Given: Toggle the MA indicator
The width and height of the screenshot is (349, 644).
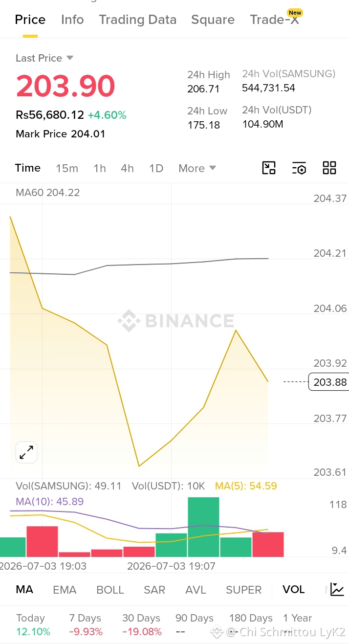Looking at the screenshot, I should (x=24, y=589).
